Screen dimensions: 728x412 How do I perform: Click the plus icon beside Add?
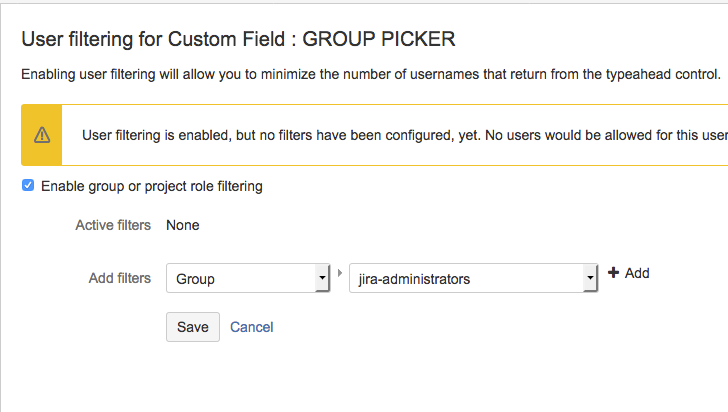(613, 273)
